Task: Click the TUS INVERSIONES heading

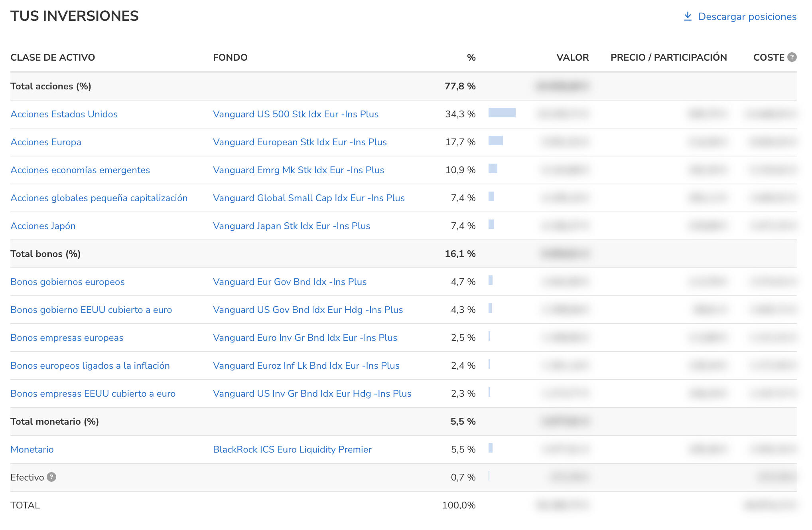Action: 75,16
